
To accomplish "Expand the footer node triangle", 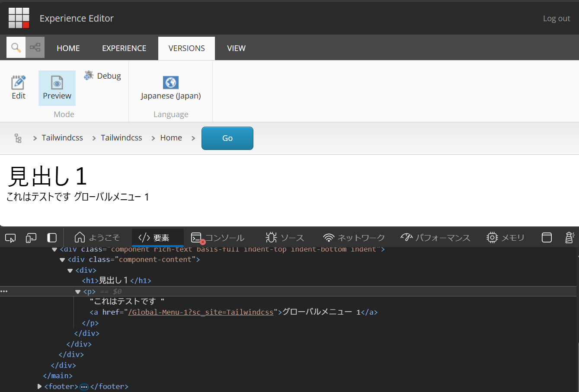I will click(39, 386).
